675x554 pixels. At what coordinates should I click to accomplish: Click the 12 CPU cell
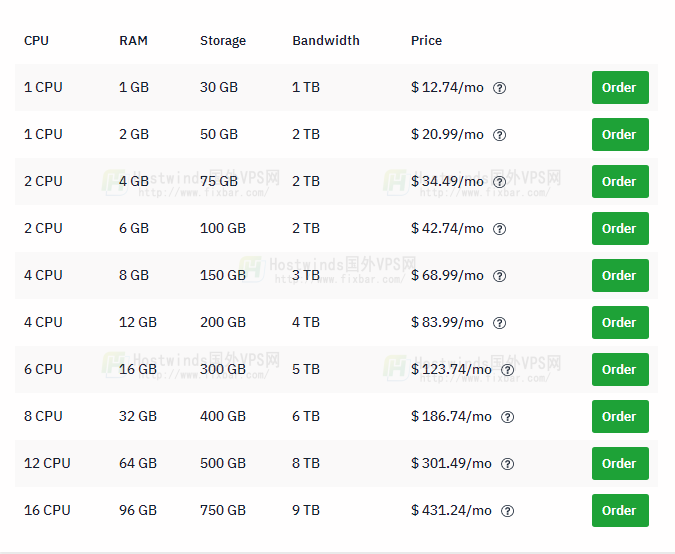point(47,463)
